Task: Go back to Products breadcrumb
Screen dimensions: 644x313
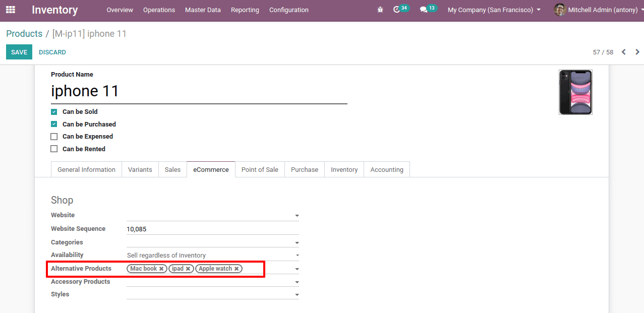Action: [x=24, y=34]
